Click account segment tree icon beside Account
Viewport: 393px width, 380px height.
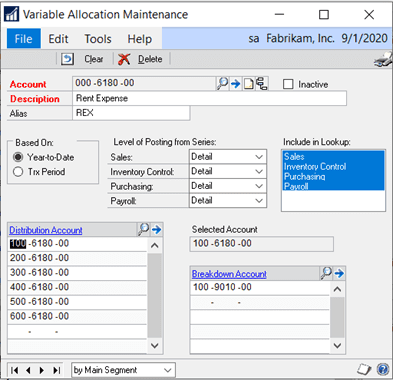tap(262, 83)
